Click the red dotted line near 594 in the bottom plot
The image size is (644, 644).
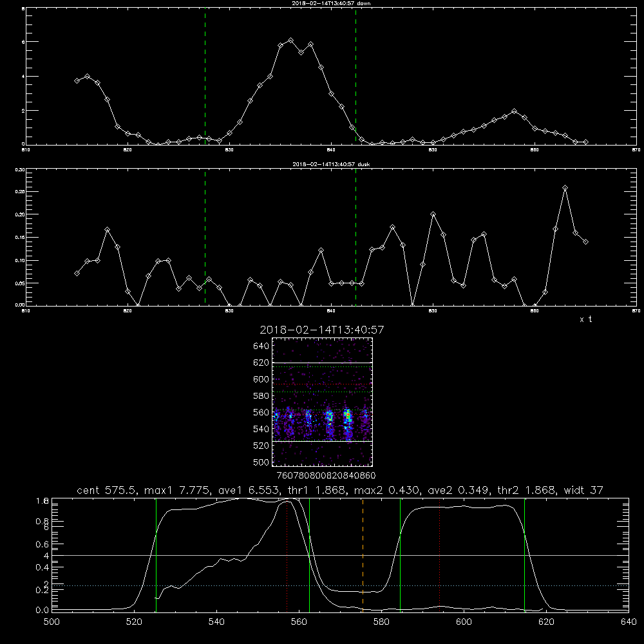point(440,555)
